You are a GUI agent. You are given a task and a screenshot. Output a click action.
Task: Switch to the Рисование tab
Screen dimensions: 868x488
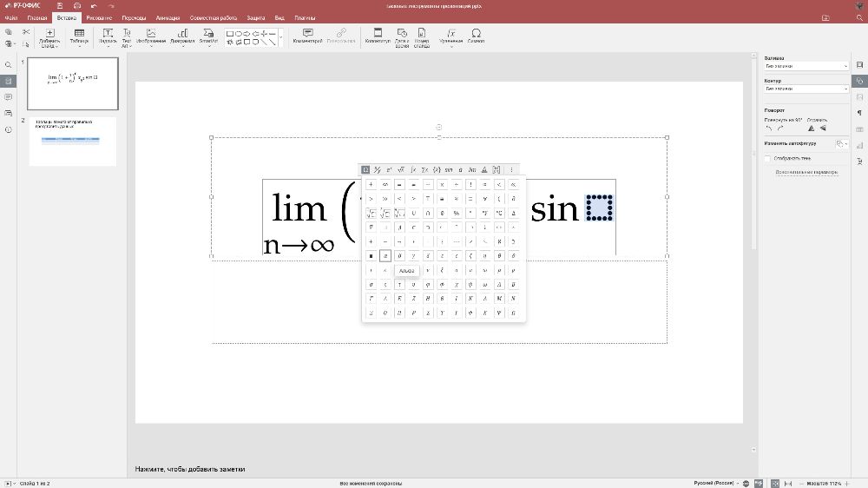tap(99, 17)
